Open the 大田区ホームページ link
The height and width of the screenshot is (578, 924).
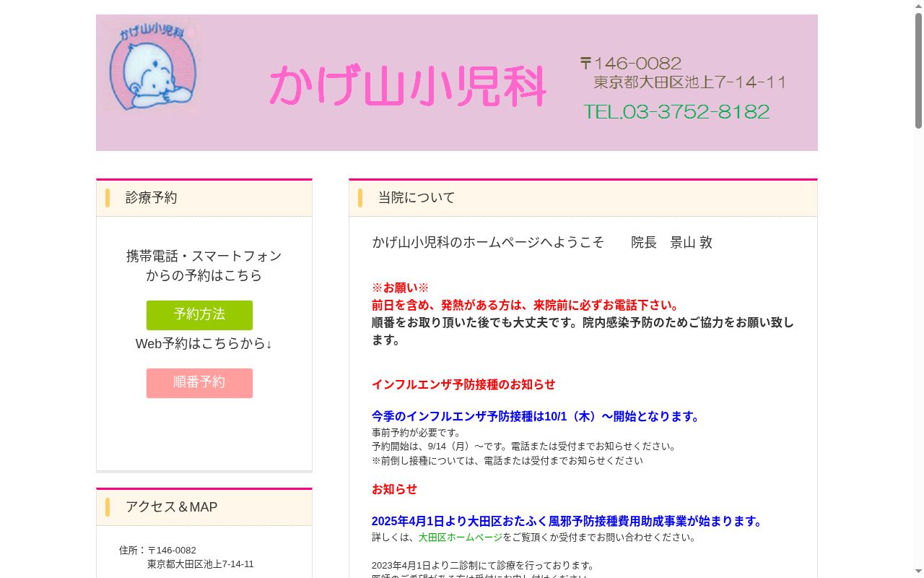(x=460, y=538)
